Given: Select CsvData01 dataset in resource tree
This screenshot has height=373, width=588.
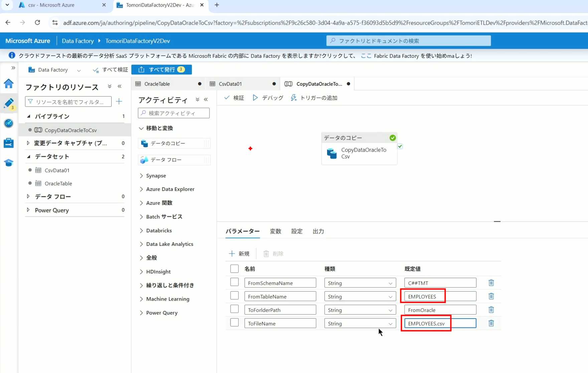Looking at the screenshot, I should [57, 170].
